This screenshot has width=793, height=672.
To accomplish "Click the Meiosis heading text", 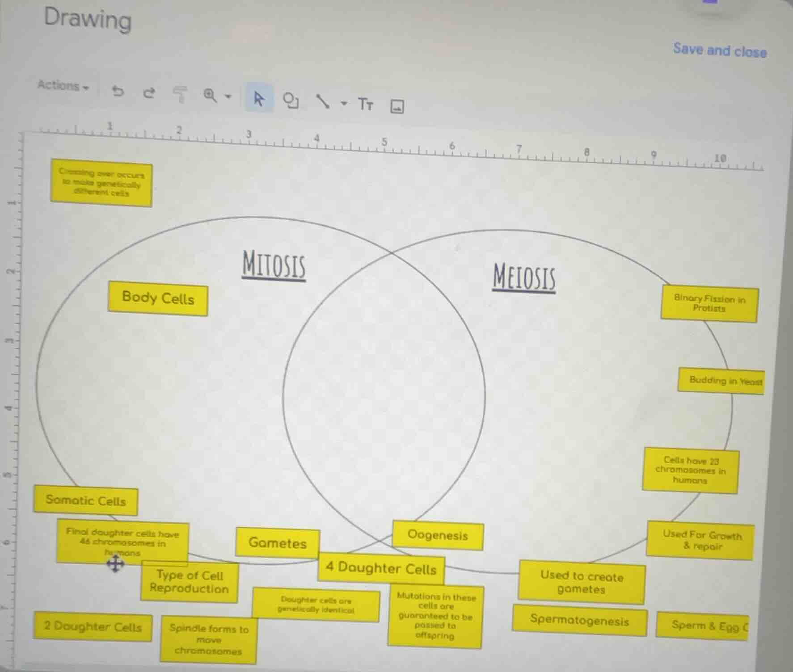I will coord(524,277).
